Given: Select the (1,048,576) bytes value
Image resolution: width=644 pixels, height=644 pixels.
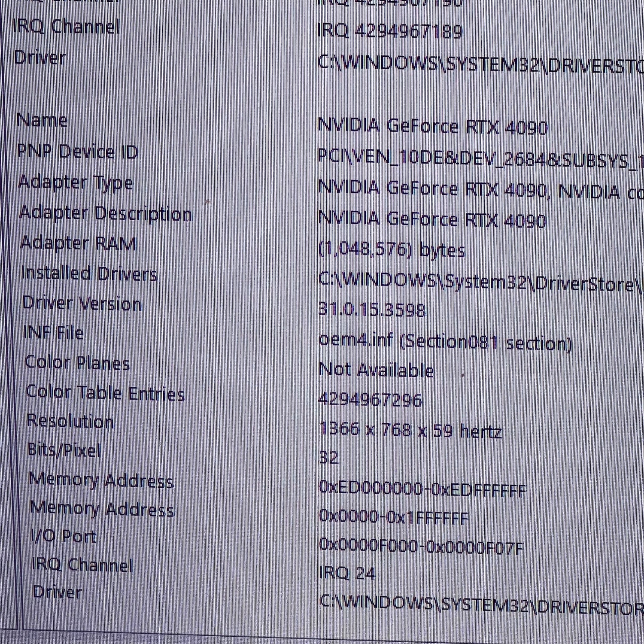Looking at the screenshot, I should (392, 250).
